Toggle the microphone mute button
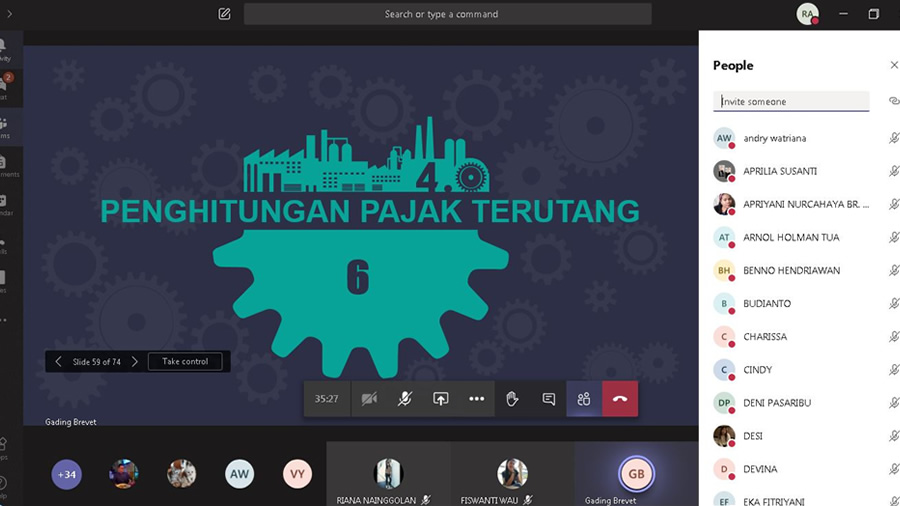The height and width of the screenshot is (506, 900). coord(404,398)
